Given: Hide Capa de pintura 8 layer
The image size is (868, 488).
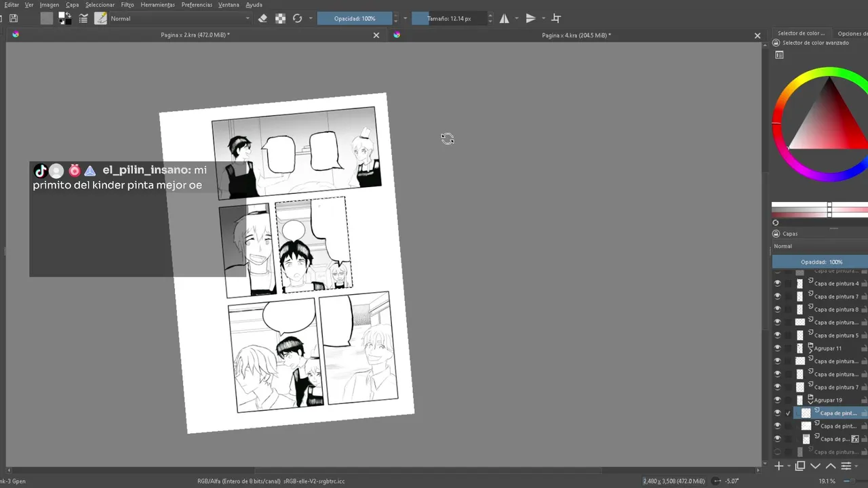Looking at the screenshot, I should tap(777, 309).
